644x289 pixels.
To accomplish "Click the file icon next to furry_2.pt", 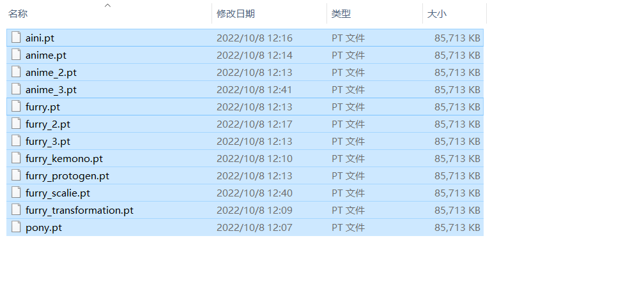I will click(x=16, y=123).
